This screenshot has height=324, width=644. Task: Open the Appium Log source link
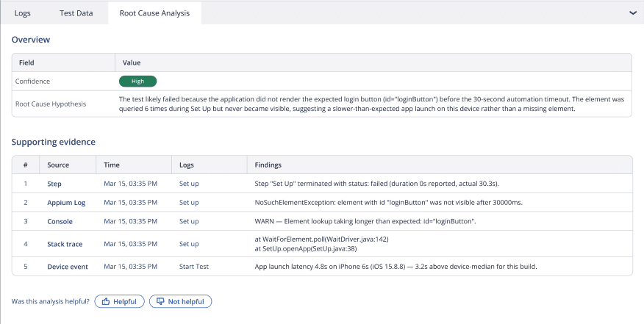click(66, 203)
